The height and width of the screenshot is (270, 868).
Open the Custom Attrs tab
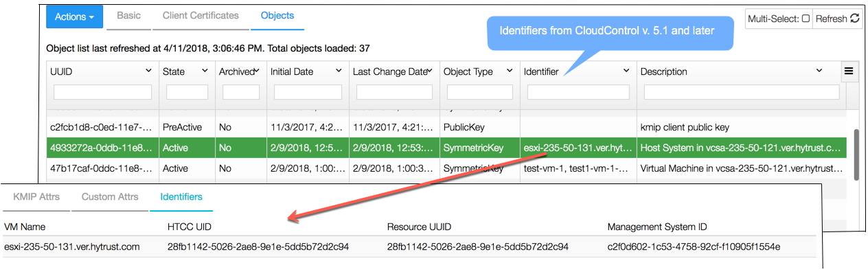110,196
